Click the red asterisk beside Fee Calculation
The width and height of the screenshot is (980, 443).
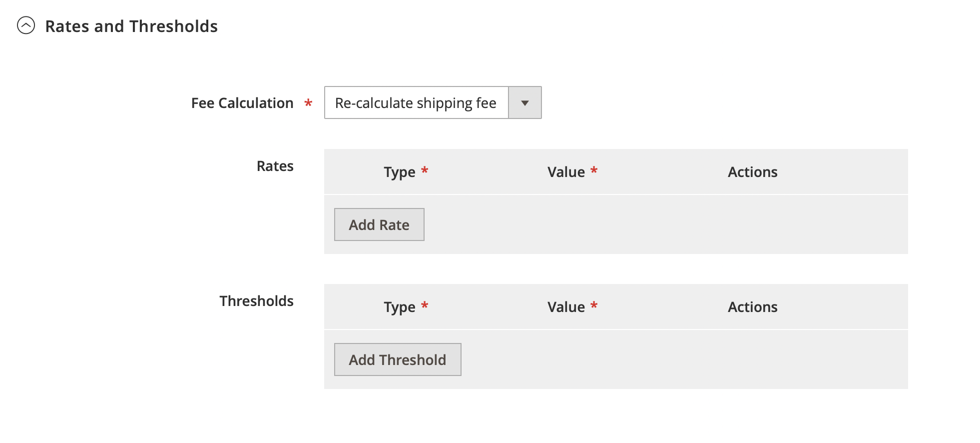tap(308, 103)
